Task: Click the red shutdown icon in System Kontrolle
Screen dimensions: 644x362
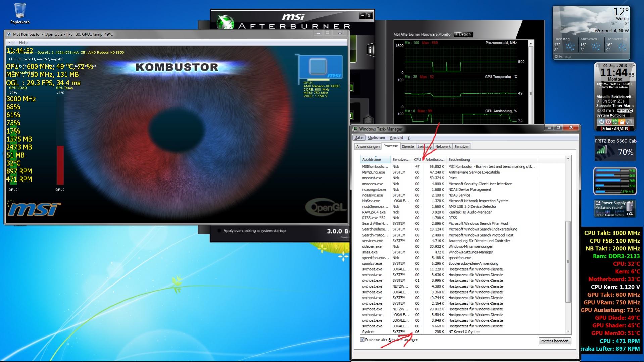Action: (x=608, y=122)
